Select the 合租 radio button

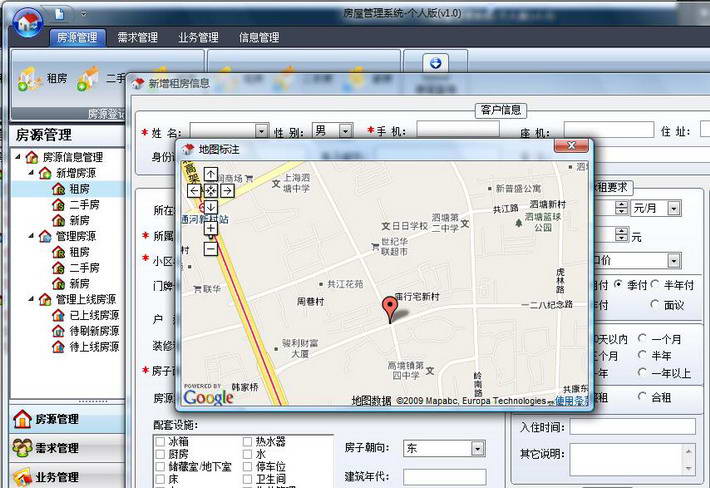642,397
